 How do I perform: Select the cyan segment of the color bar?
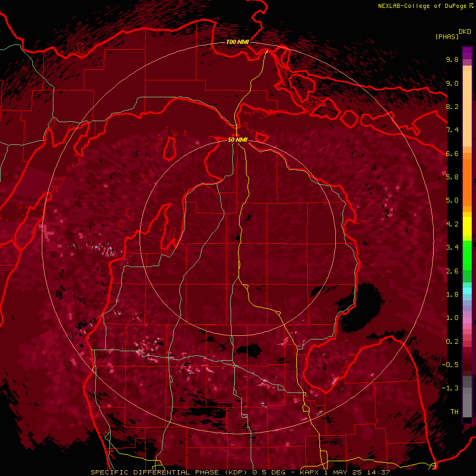tap(467, 291)
